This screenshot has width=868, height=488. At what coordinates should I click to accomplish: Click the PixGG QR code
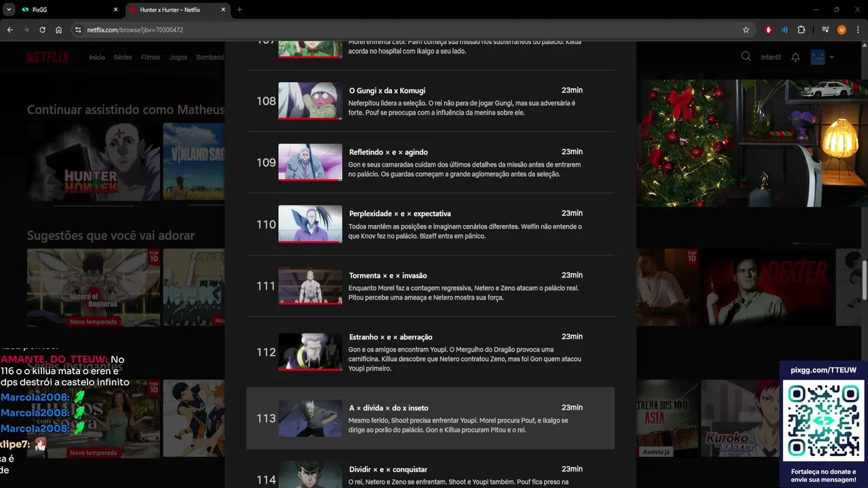pyautogui.click(x=823, y=420)
